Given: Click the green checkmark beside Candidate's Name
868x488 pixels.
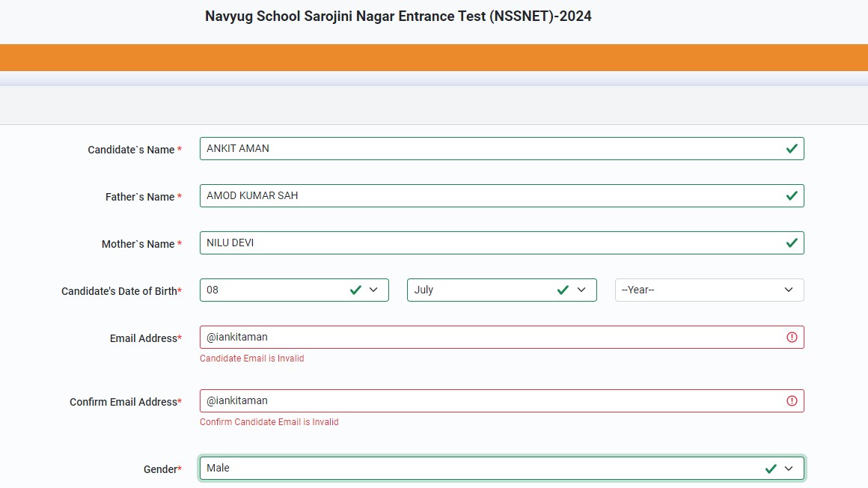Looking at the screenshot, I should pyautogui.click(x=792, y=148).
